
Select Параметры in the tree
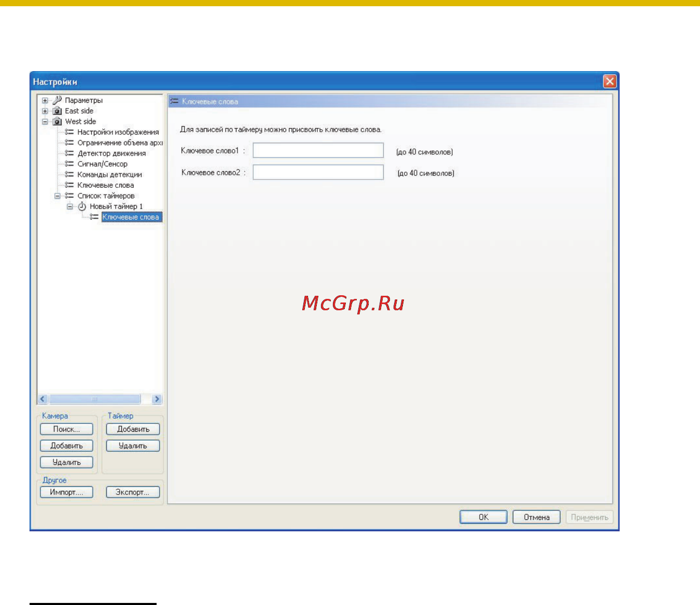(83, 100)
